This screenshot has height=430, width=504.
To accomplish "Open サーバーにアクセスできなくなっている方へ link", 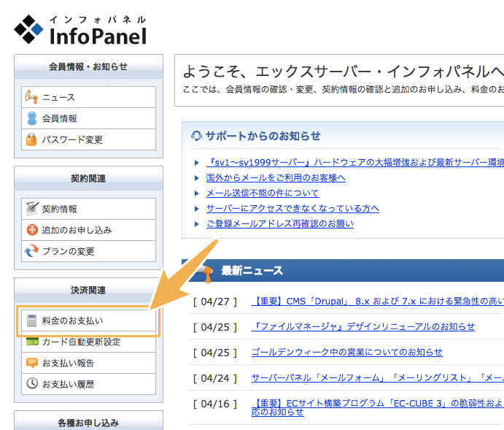I will click(292, 208).
